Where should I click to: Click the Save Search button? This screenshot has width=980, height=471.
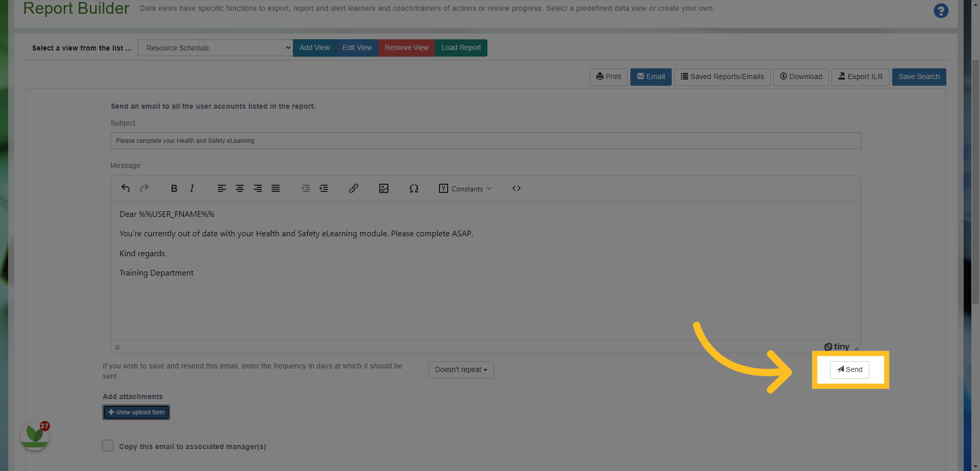click(x=919, y=77)
